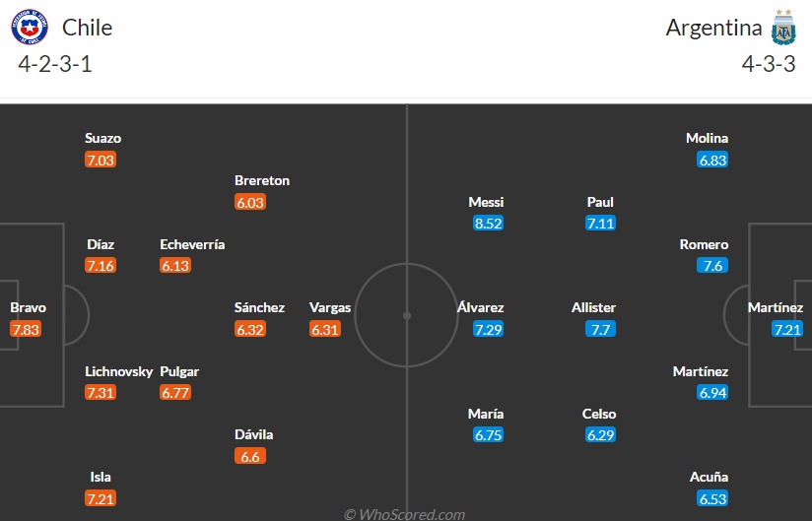Open Messi's 8.52 rating badge

point(488,223)
